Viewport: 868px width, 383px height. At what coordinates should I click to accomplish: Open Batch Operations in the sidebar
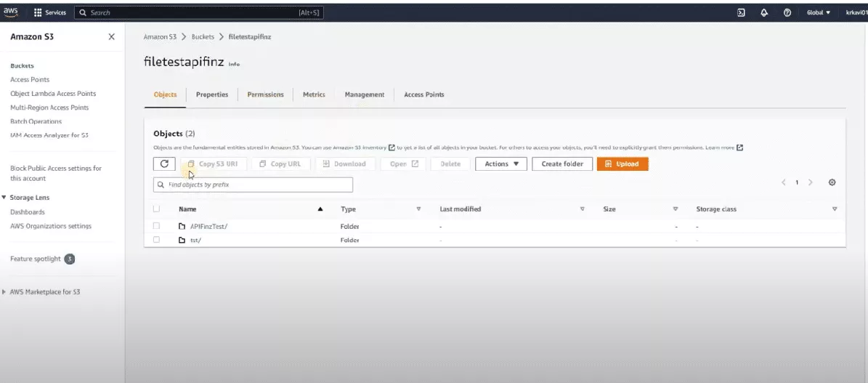coord(36,121)
